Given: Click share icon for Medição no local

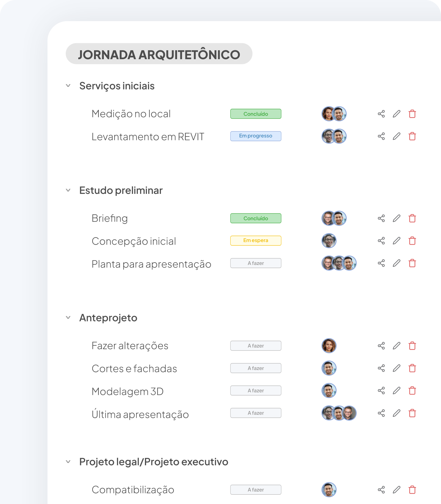Looking at the screenshot, I should click(x=381, y=114).
